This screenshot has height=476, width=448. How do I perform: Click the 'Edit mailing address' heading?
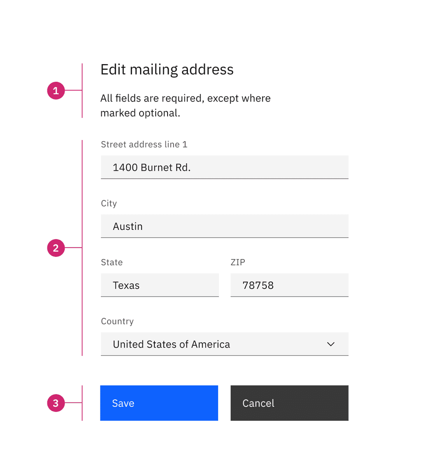click(167, 70)
